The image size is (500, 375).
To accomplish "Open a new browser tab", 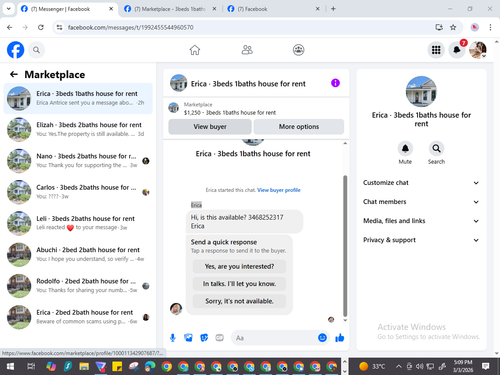I will pos(333,9).
